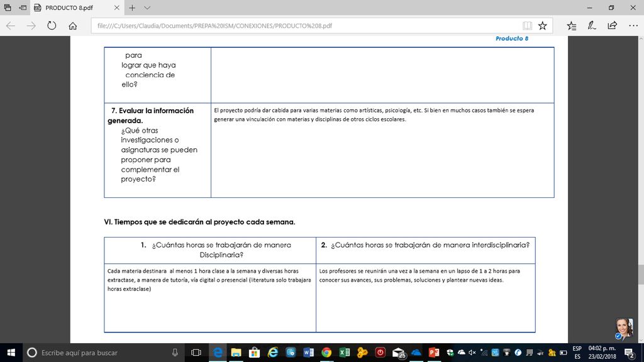Open Windows Start menu

tap(11, 353)
